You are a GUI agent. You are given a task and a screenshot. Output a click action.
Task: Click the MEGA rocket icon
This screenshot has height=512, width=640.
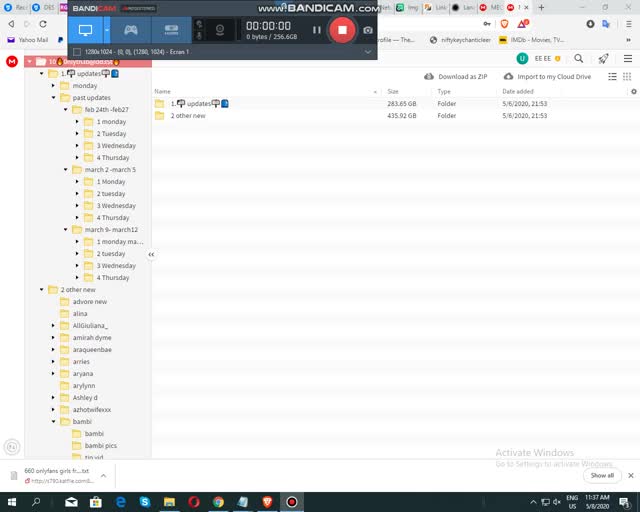tap(603, 59)
